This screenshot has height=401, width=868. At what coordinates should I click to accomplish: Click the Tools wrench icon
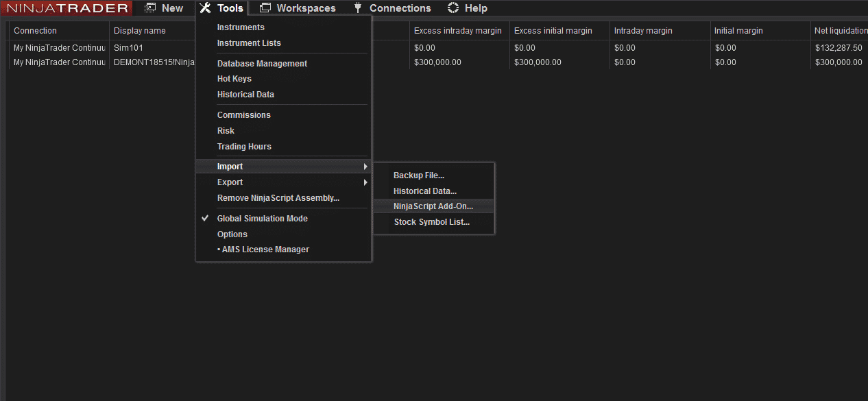pos(205,8)
